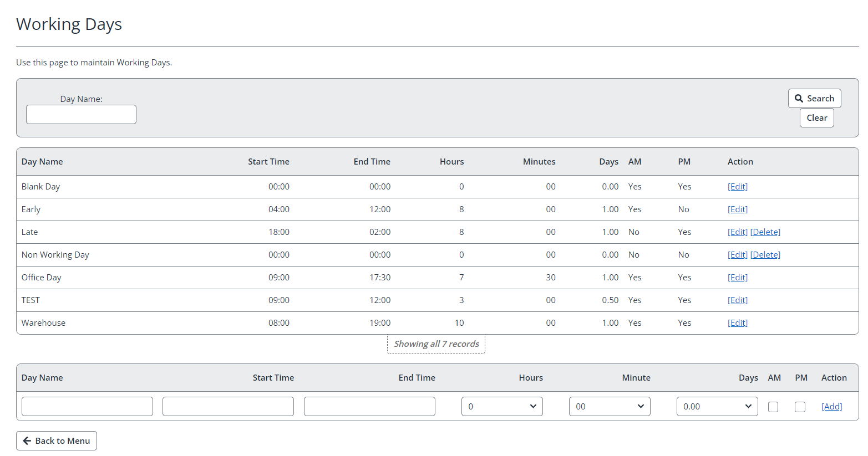Viewport: 868px width, 456px height.
Task: Open the Days dropdown showing 0.00
Action: [717, 407]
